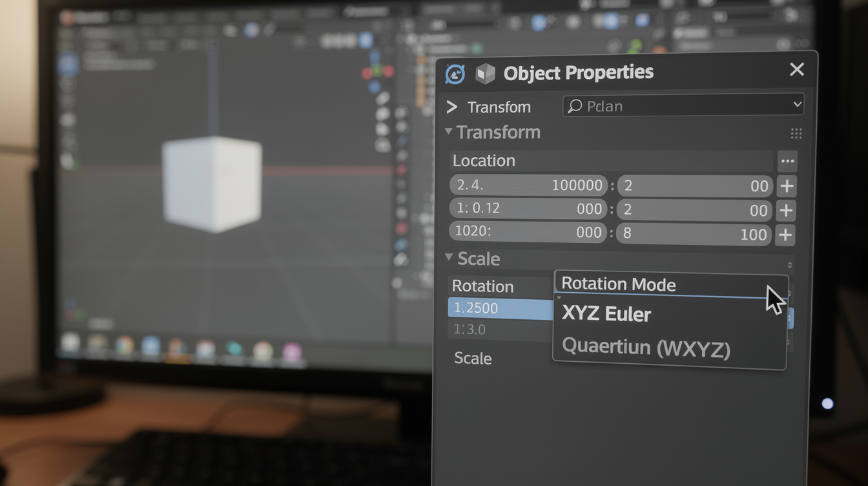Select XYZ Euler from the Rotation Mode menu

click(606, 314)
